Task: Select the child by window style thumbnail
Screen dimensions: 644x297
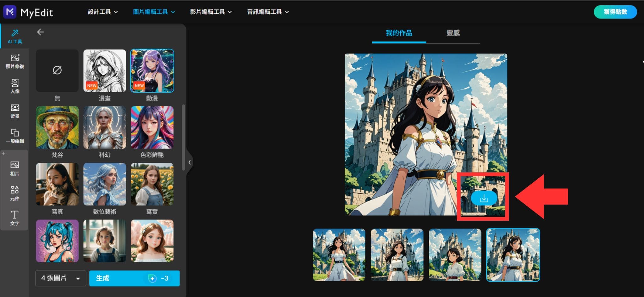Action: pyautogui.click(x=105, y=241)
